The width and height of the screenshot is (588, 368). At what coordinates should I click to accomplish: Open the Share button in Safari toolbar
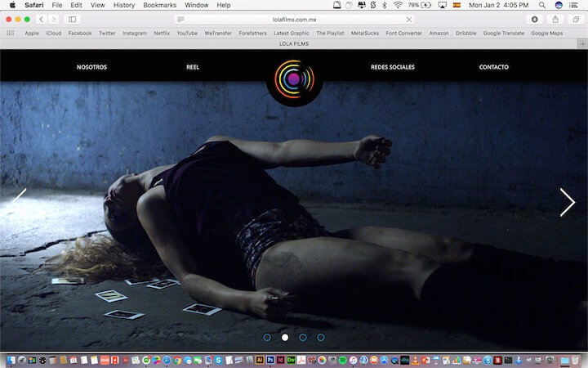(555, 19)
